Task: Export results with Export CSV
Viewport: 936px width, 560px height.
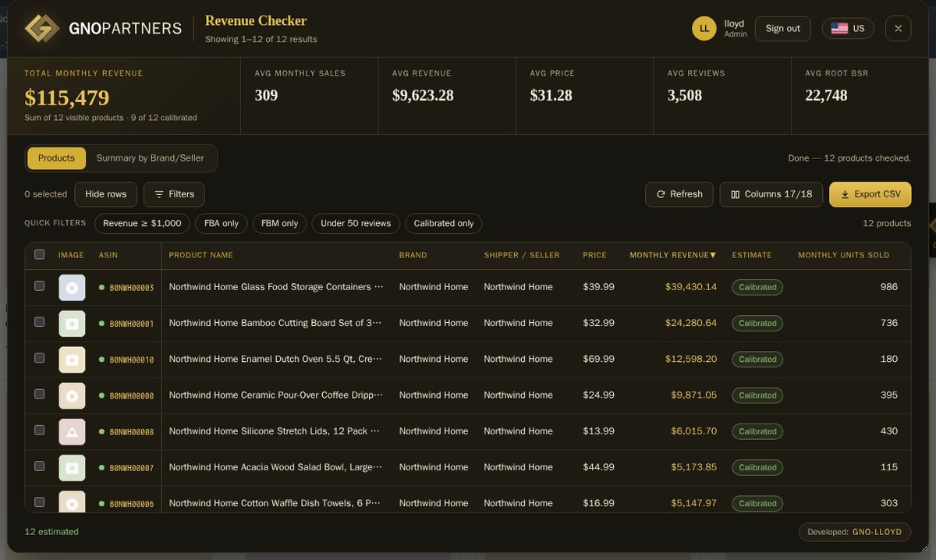Action: pyautogui.click(x=870, y=194)
